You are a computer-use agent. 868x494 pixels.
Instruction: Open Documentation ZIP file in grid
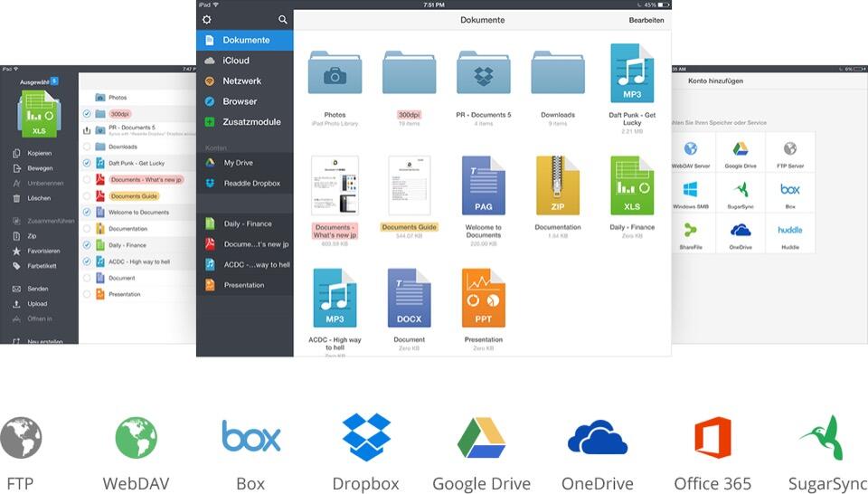558,185
